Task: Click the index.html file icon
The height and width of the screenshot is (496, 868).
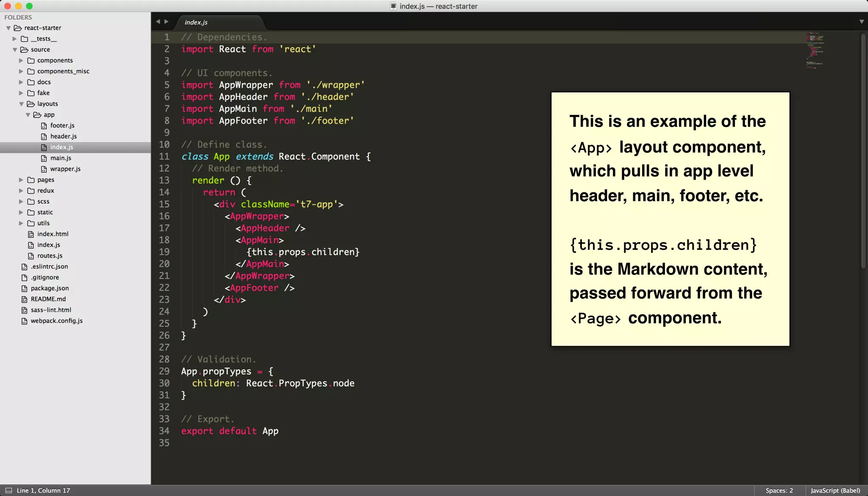Action: (x=31, y=234)
